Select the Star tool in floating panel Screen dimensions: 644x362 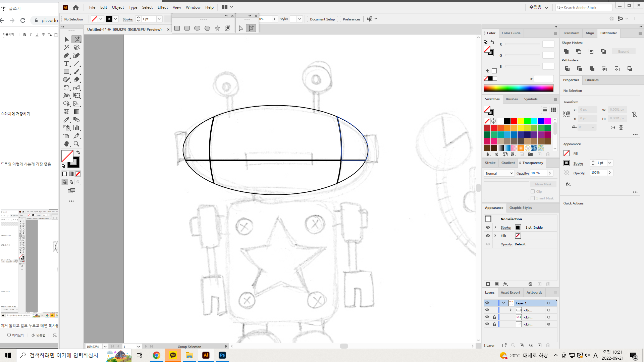[217, 28]
